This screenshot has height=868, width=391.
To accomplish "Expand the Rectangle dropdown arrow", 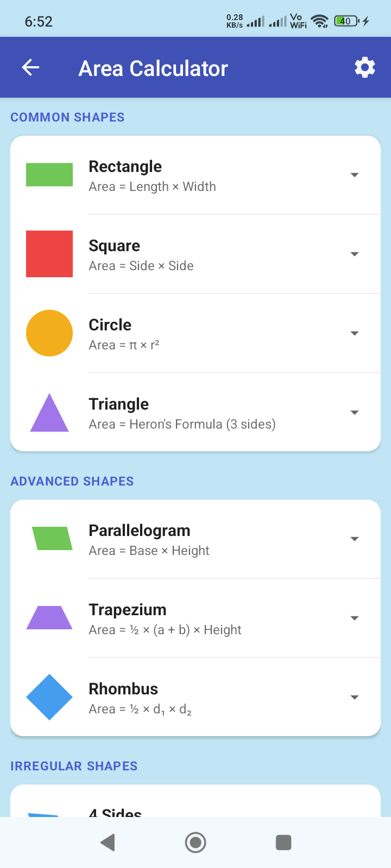I will [355, 175].
